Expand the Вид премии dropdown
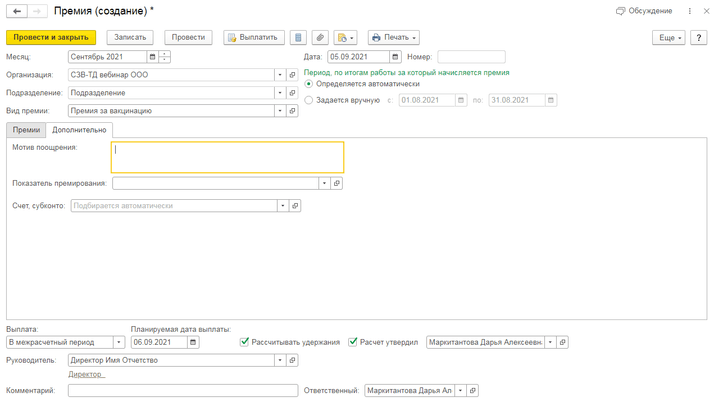 coord(280,111)
